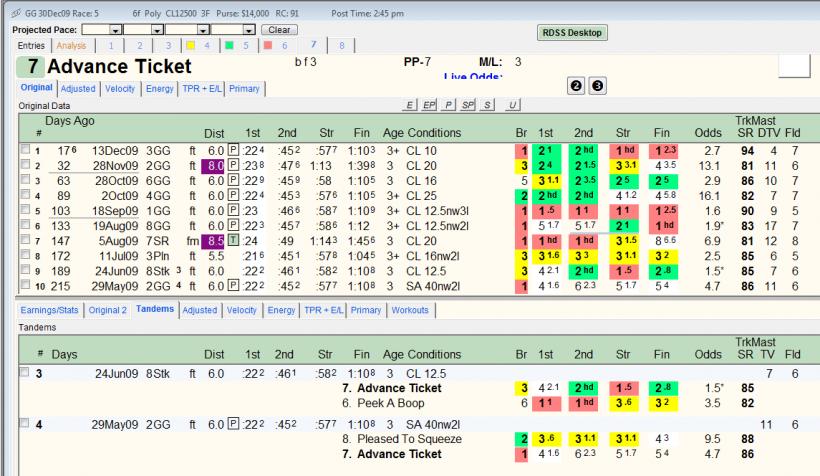Viewport: 820px width, 476px height.
Task: Open horse tab 5 with green marker
Action: tap(237, 46)
